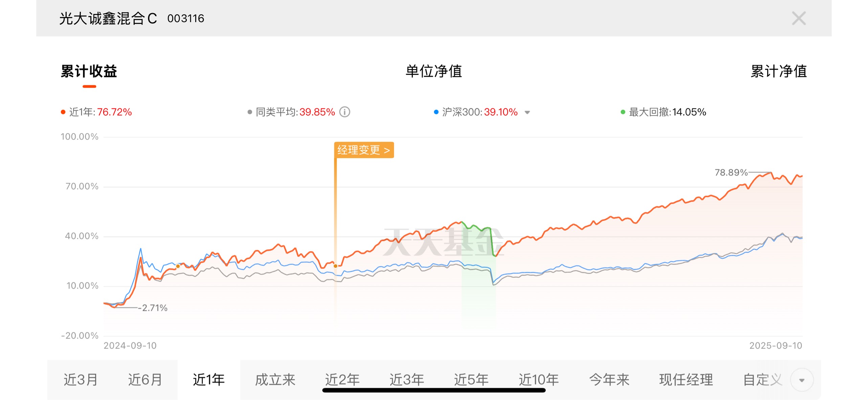The image size is (868, 400).
Task: Click the info icon beside 同类平均
Action: [x=344, y=112]
